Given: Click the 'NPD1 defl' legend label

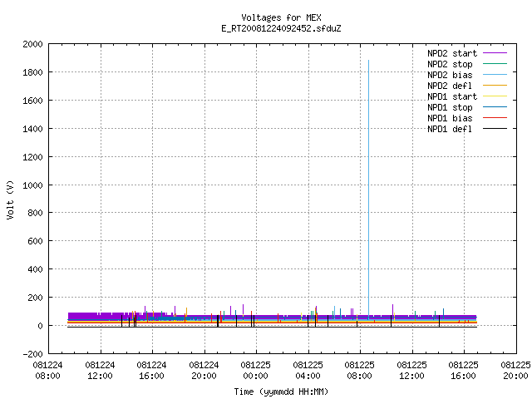Looking at the screenshot, I should [x=450, y=130].
